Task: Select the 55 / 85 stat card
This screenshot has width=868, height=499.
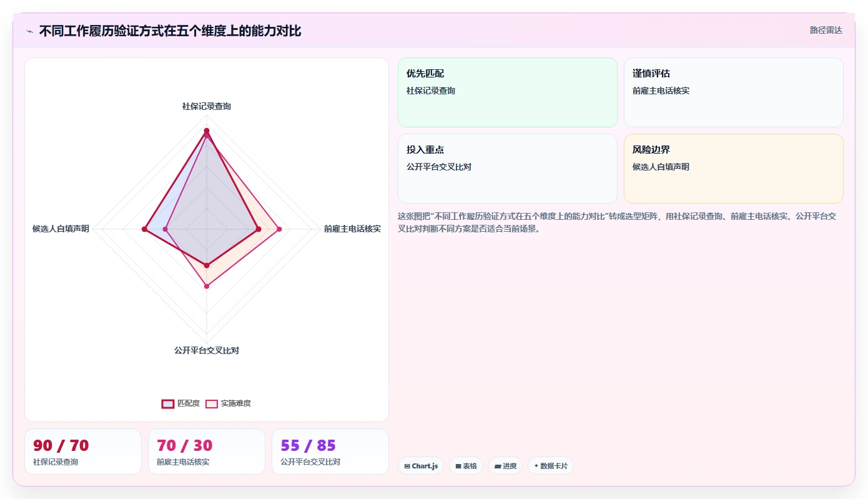Action: pos(330,452)
